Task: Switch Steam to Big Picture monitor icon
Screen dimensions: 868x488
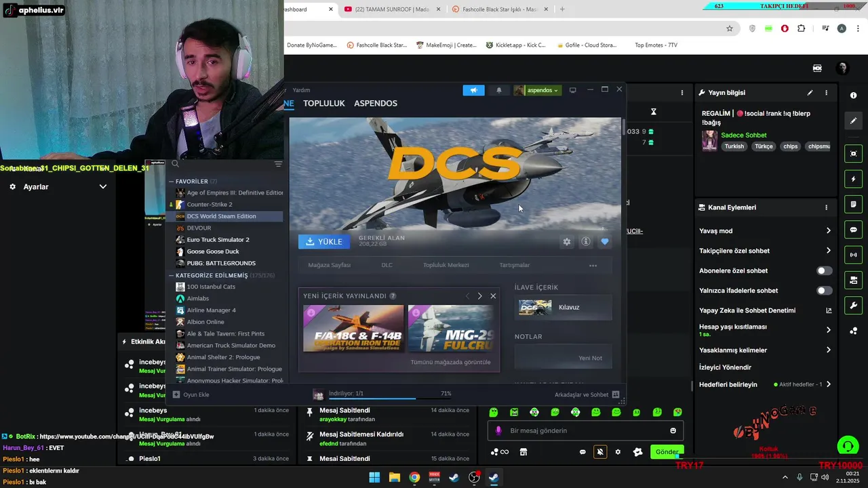Action: (572, 90)
